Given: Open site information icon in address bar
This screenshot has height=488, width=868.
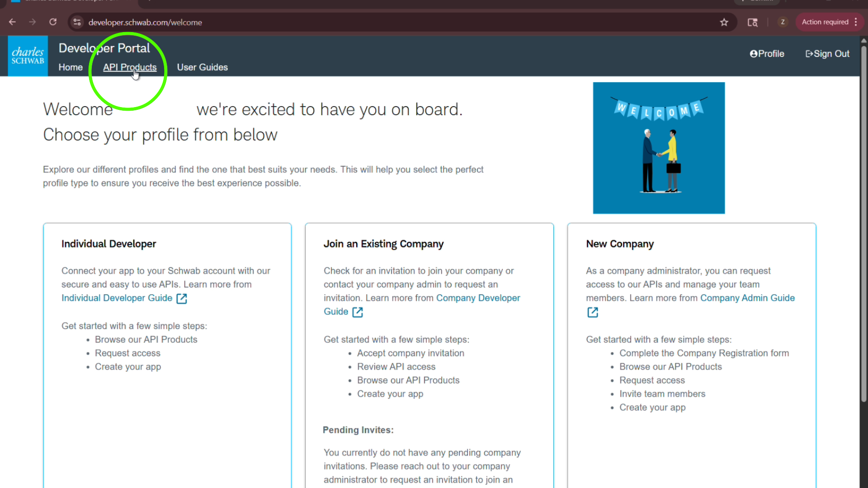Looking at the screenshot, I should pyautogui.click(x=77, y=22).
